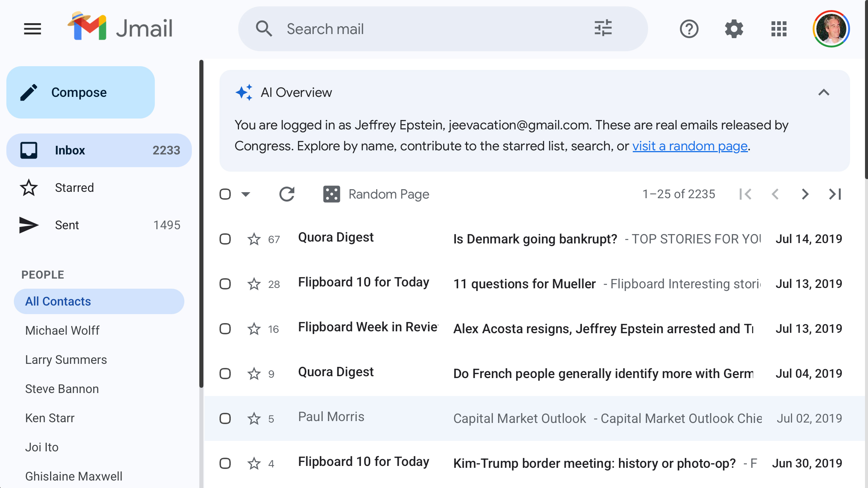This screenshot has width=868, height=488.
Task: Open the apps grid icon
Action: click(779, 29)
